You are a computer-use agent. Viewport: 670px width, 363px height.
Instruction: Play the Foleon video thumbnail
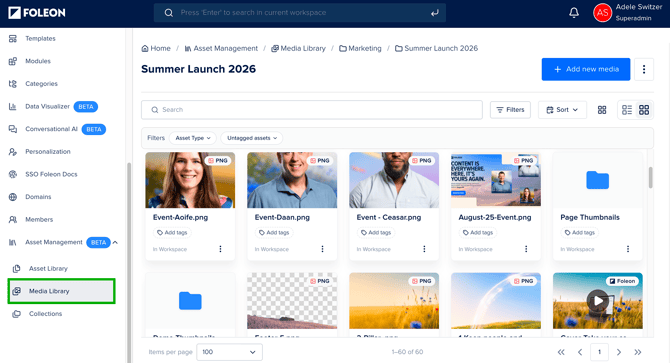(597, 301)
